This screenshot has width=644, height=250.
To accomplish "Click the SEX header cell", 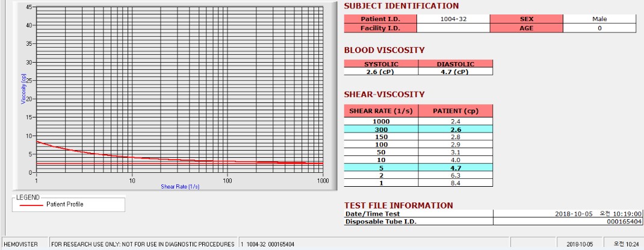I will 526,19.
